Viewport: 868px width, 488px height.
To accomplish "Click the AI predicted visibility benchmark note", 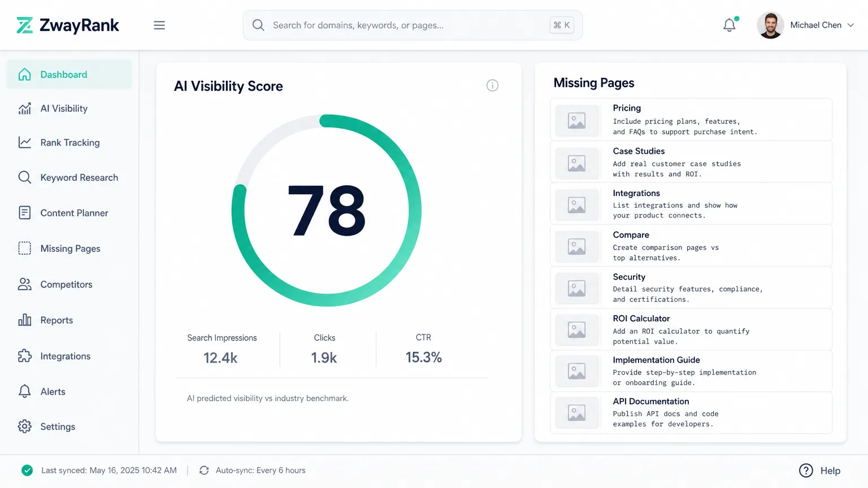I will point(268,398).
